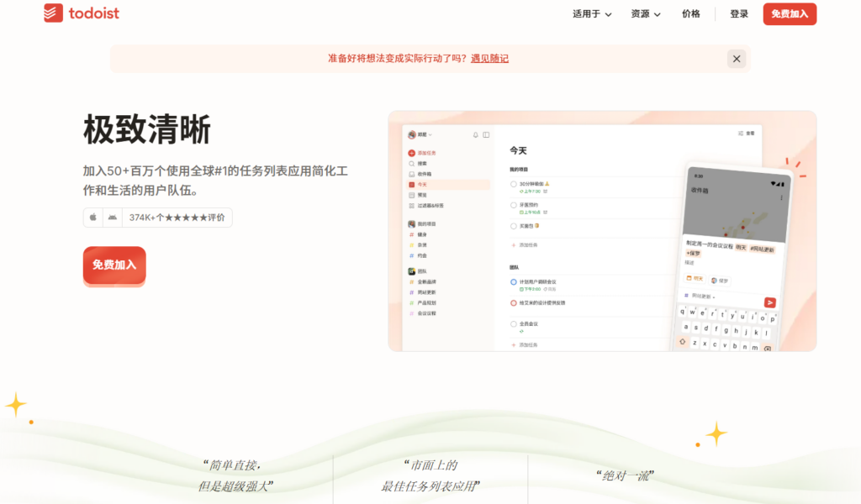
Task: Click the large red 免费加入 button
Action: coord(114,265)
